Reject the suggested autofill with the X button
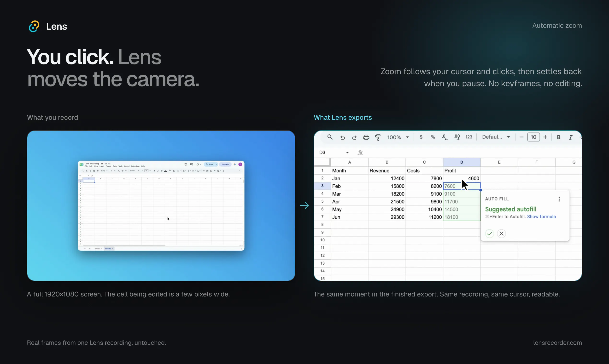The height and width of the screenshot is (364, 609). [x=501, y=233]
